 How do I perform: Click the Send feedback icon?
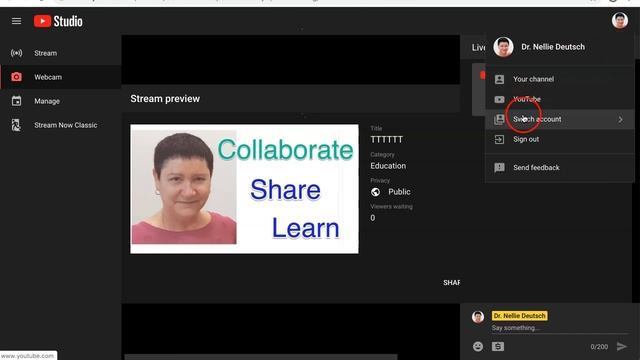point(499,167)
